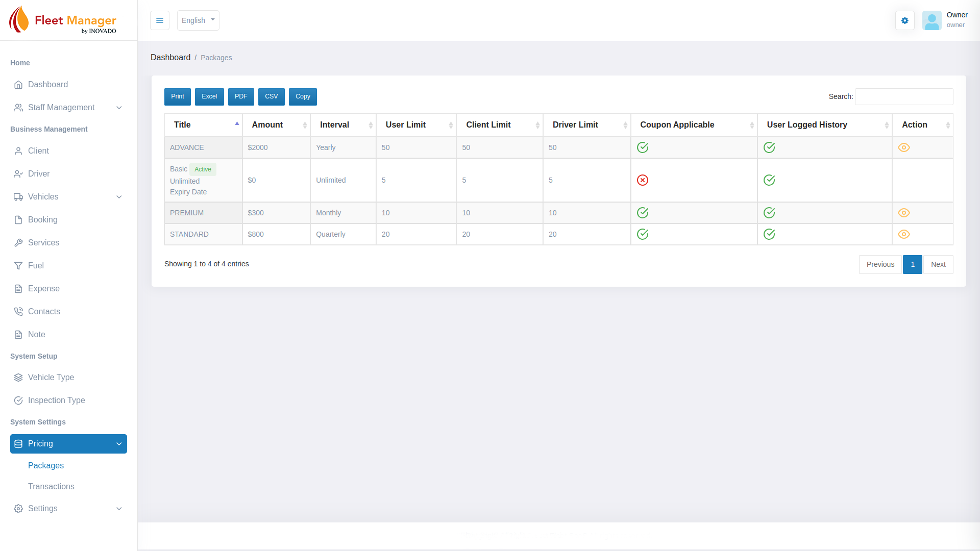Open Dashboard from the sidebar

coord(47,85)
